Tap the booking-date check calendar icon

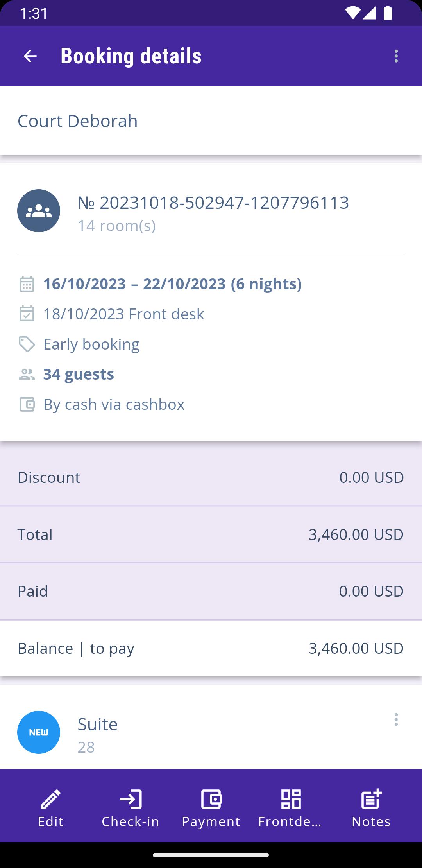pyautogui.click(x=27, y=314)
